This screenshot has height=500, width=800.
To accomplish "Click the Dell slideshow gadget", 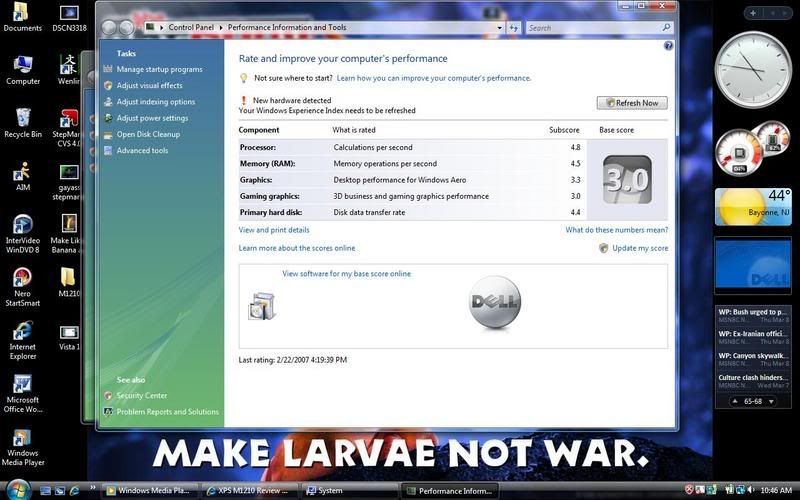I will click(753, 265).
